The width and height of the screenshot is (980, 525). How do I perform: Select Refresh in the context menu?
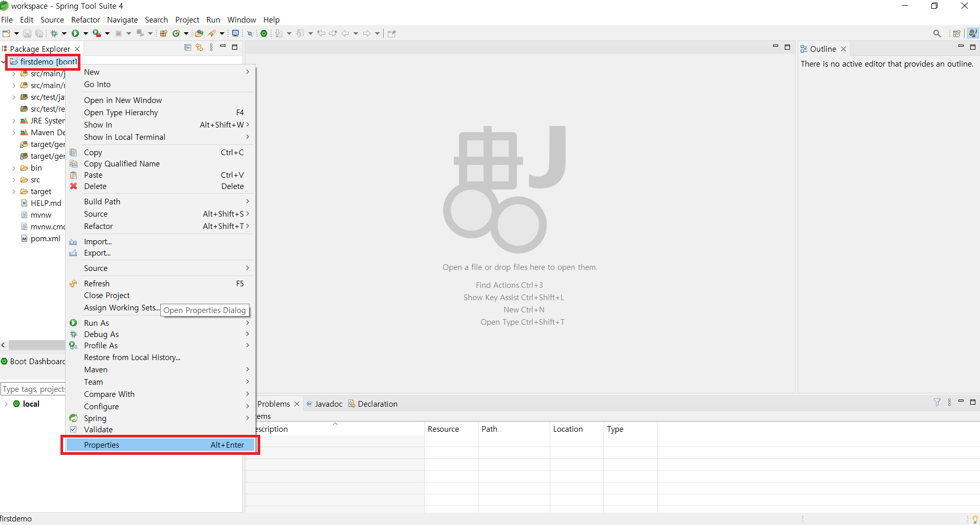pos(161,283)
